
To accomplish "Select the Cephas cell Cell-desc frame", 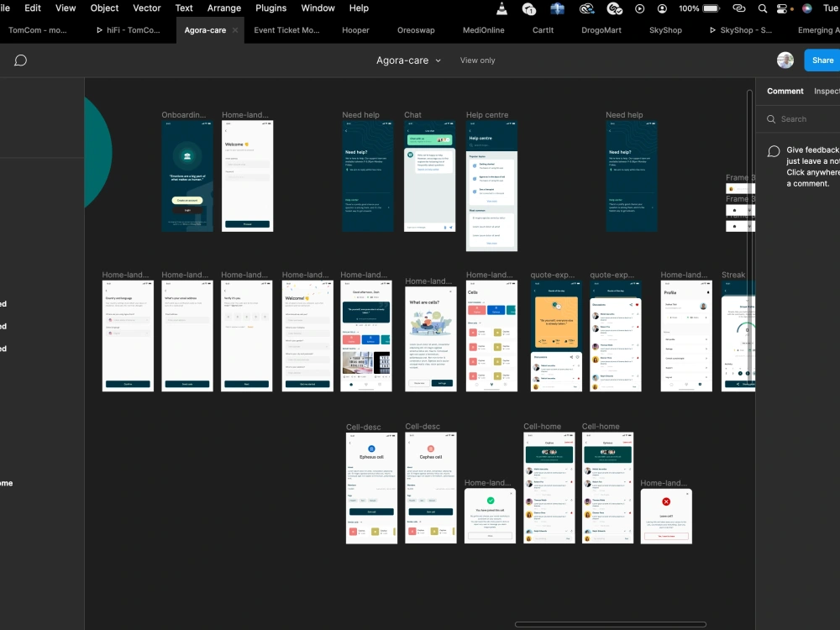I will [431, 488].
